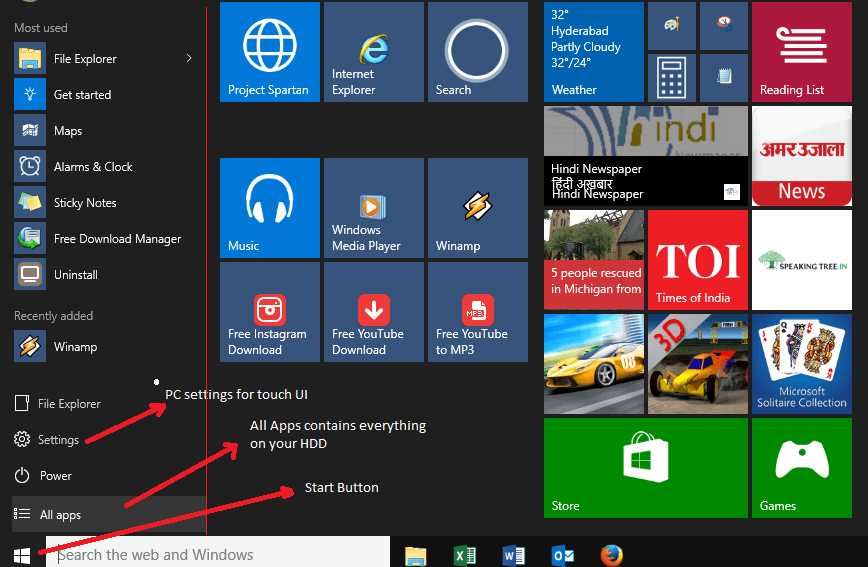Focus the Search the web and Windows box
Screen dimensions: 868x567
tap(218, 554)
